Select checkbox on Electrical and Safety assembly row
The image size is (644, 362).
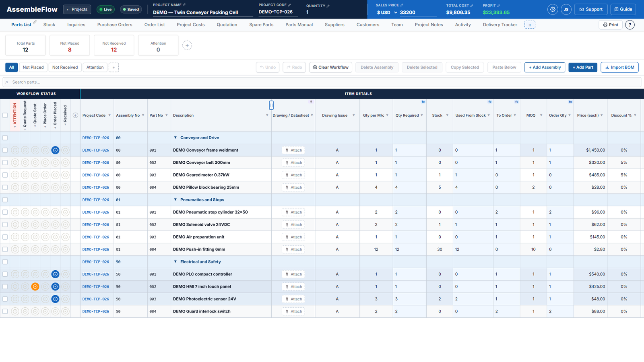coord(5,262)
